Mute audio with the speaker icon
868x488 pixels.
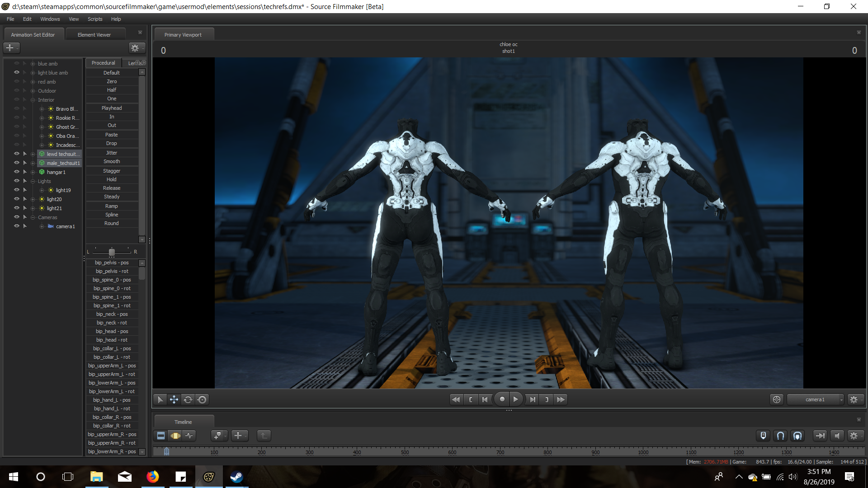837,436
